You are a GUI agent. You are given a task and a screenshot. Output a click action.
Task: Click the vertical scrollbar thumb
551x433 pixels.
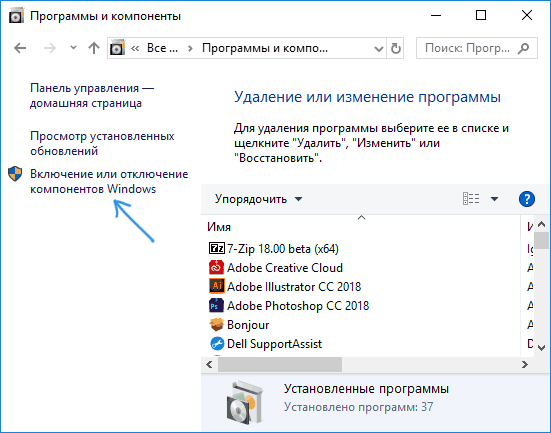pyautogui.click(x=542, y=240)
